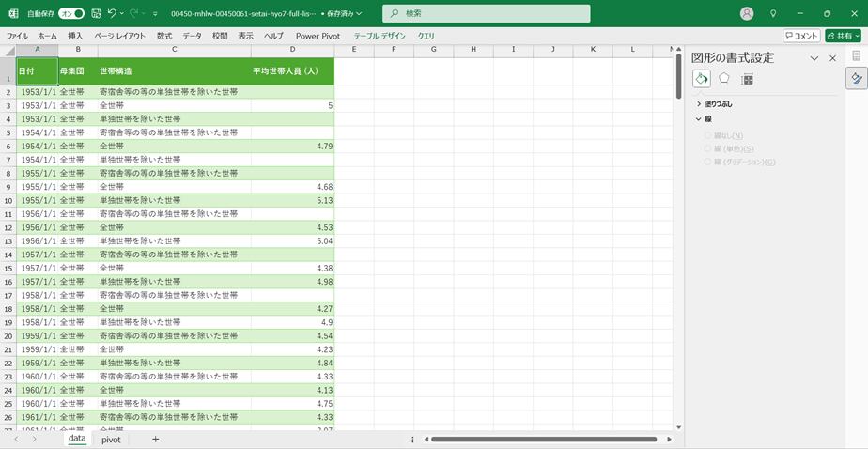Open the 挿入 ribbon tab
The height and width of the screenshot is (449, 868).
pyautogui.click(x=75, y=36)
